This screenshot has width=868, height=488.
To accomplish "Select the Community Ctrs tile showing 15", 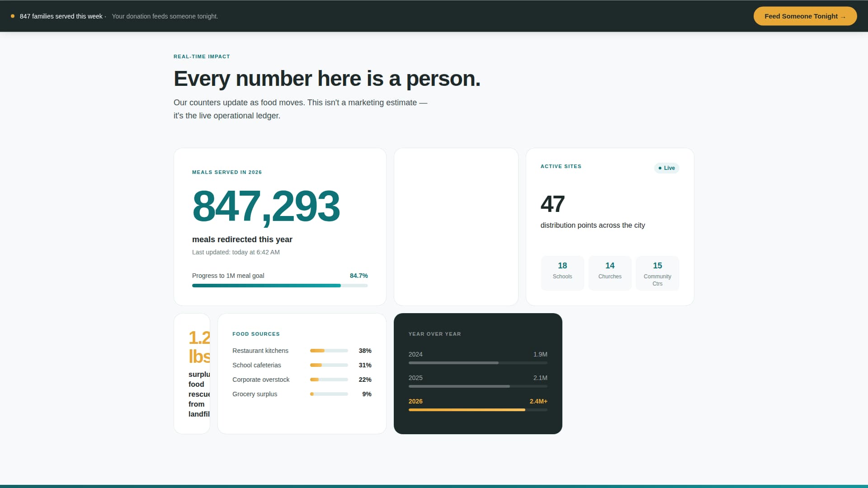I will pos(657,273).
